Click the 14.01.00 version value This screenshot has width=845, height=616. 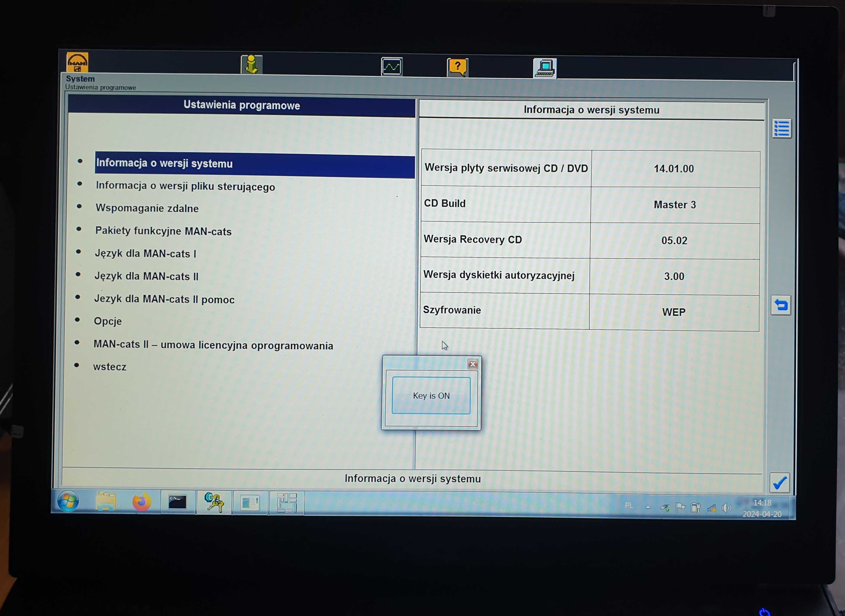point(674,169)
